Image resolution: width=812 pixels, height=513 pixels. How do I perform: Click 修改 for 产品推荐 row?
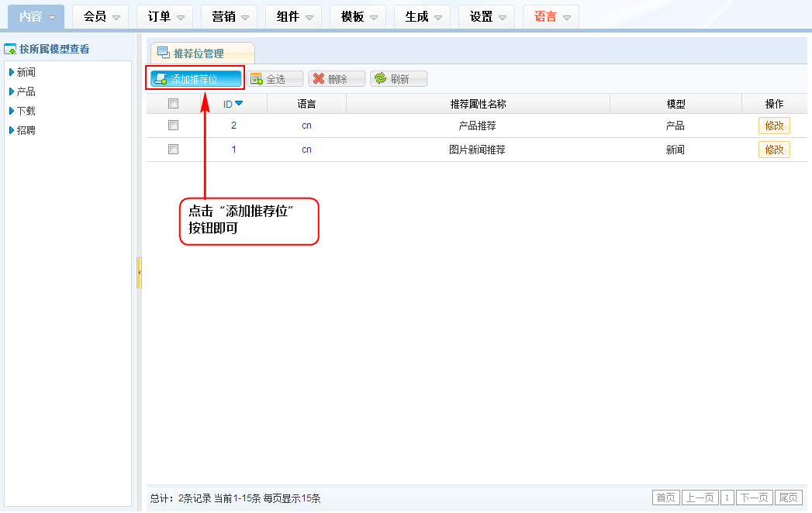(x=774, y=126)
